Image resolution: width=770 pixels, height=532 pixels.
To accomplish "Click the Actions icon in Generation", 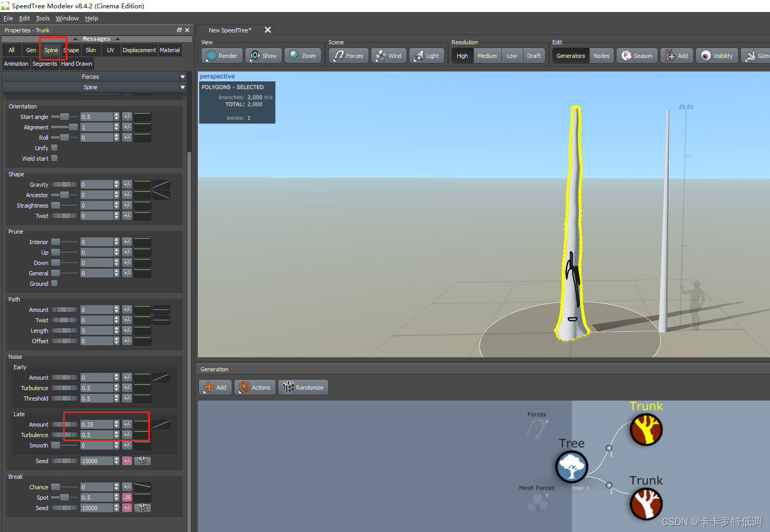I will click(244, 387).
